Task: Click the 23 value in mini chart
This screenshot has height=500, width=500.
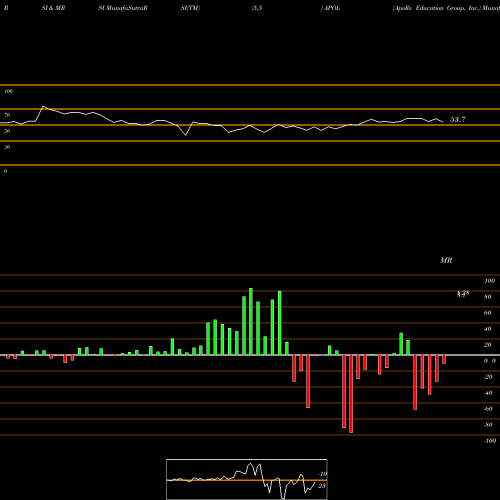Action: pyautogui.click(x=322, y=486)
